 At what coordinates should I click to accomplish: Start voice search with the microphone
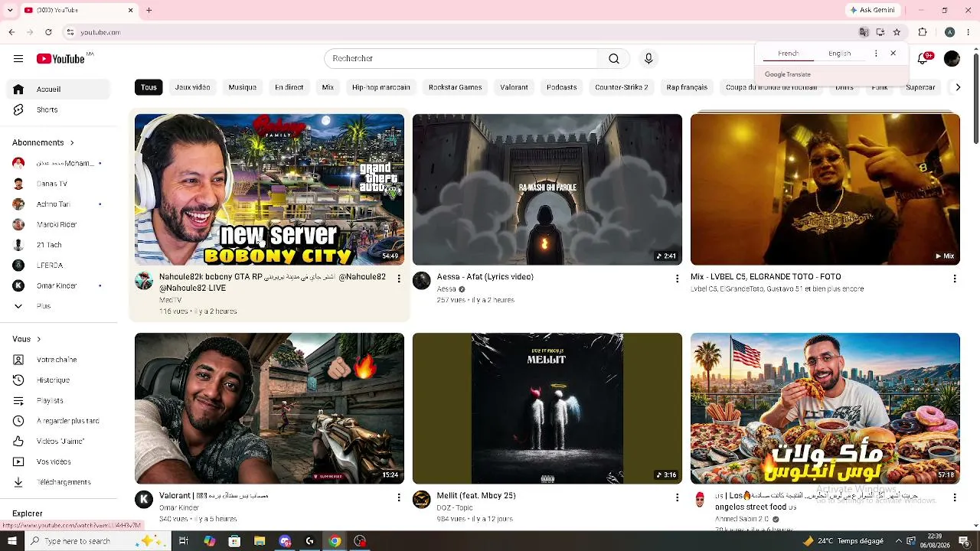[648, 59]
